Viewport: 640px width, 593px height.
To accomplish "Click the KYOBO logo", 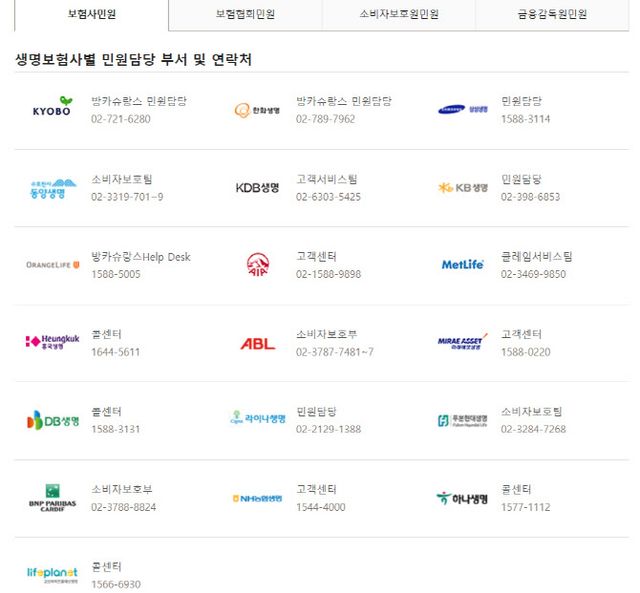I will pos(52,108).
